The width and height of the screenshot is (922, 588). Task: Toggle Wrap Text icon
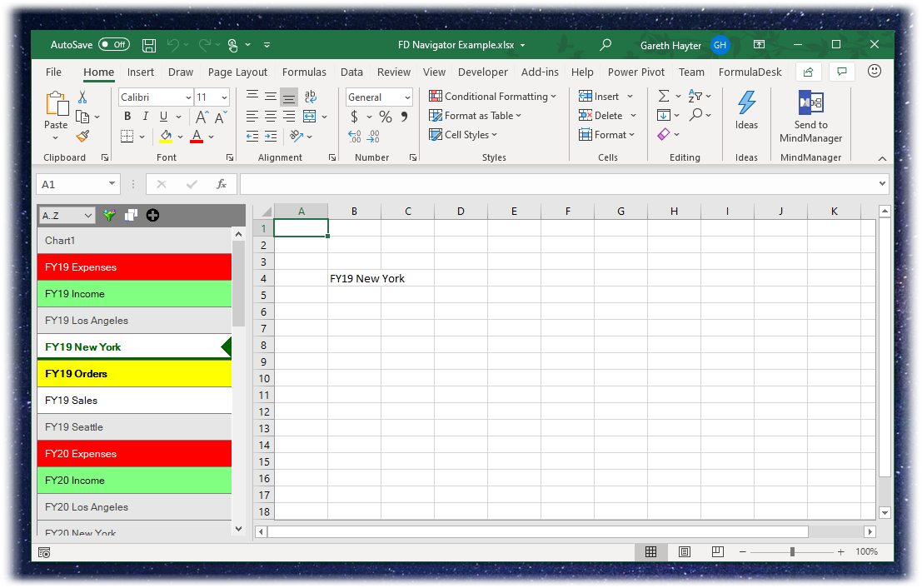[310, 97]
